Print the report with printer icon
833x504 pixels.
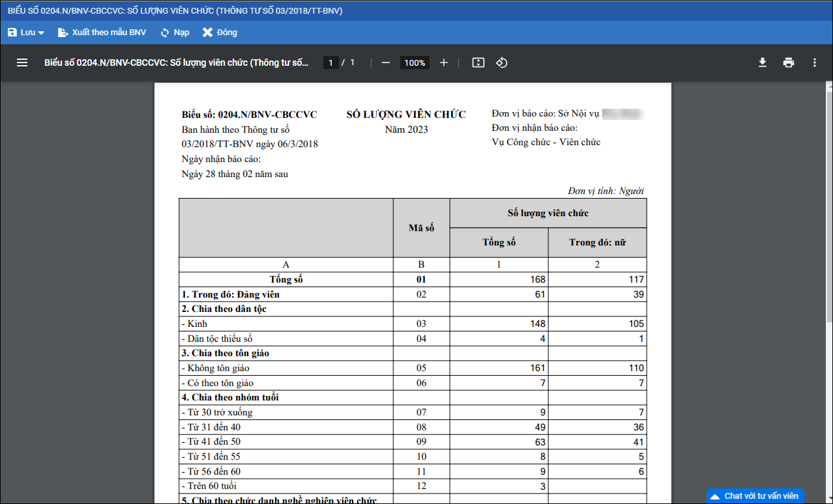click(789, 63)
